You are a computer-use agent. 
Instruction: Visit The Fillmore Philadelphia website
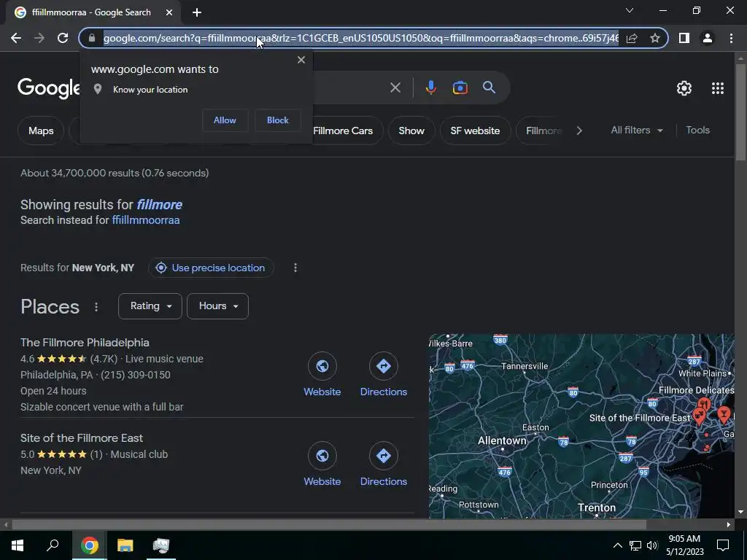click(322, 375)
